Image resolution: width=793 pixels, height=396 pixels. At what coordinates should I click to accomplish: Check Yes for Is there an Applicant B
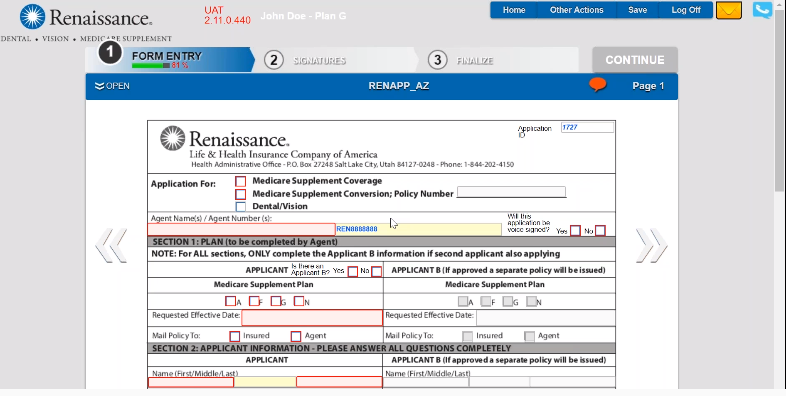(353, 272)
